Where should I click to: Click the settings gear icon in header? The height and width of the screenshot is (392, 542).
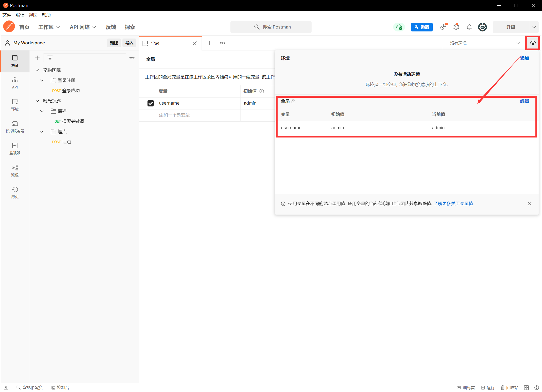pos(456,27)
